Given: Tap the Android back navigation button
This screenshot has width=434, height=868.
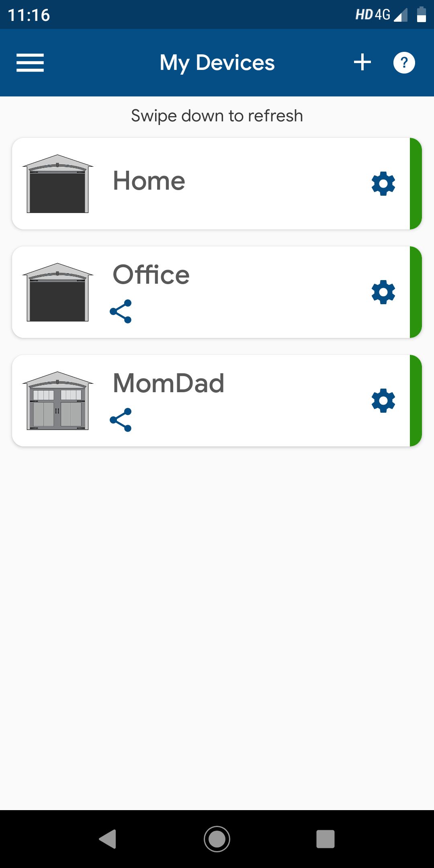Looking at the screenshot, I should click(108, 839).
